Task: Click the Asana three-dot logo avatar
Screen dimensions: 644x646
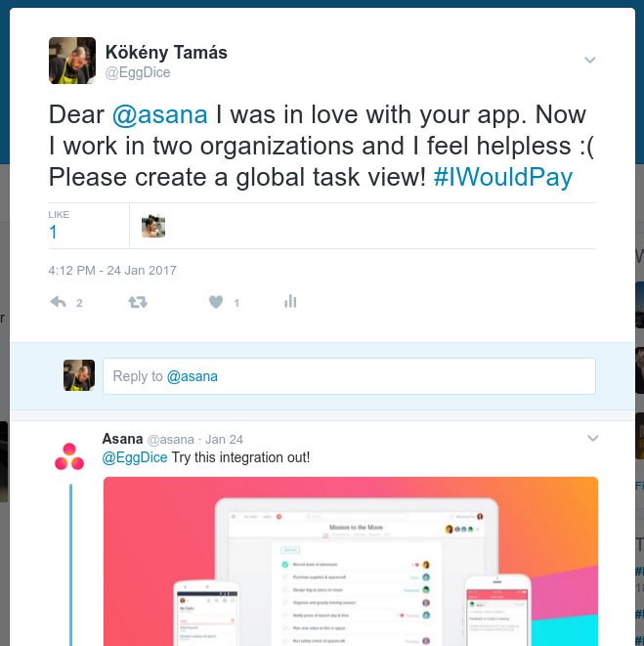Action: click(69, 456)
